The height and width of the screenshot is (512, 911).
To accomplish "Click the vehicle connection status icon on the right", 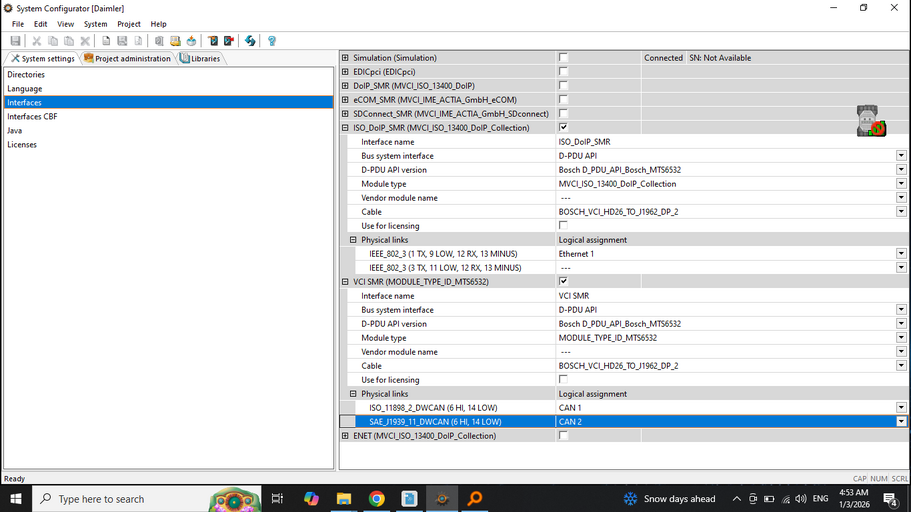I will point(871,121).
